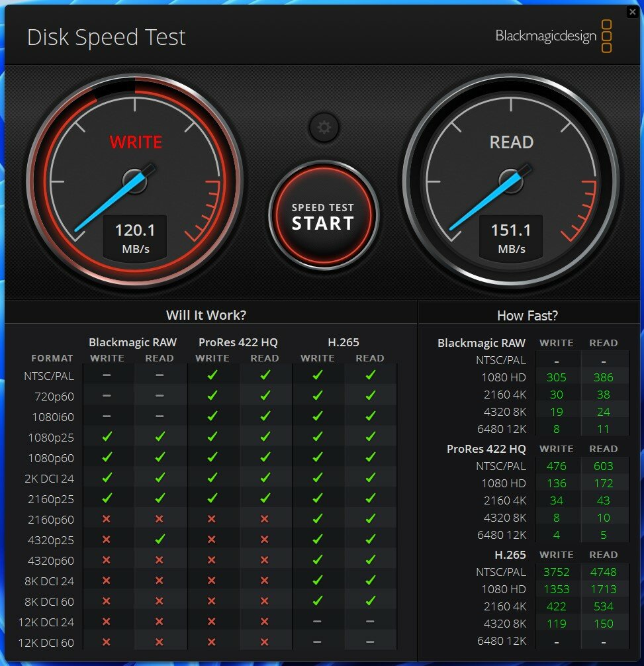Select the 1353 H.265 write value

557,589
